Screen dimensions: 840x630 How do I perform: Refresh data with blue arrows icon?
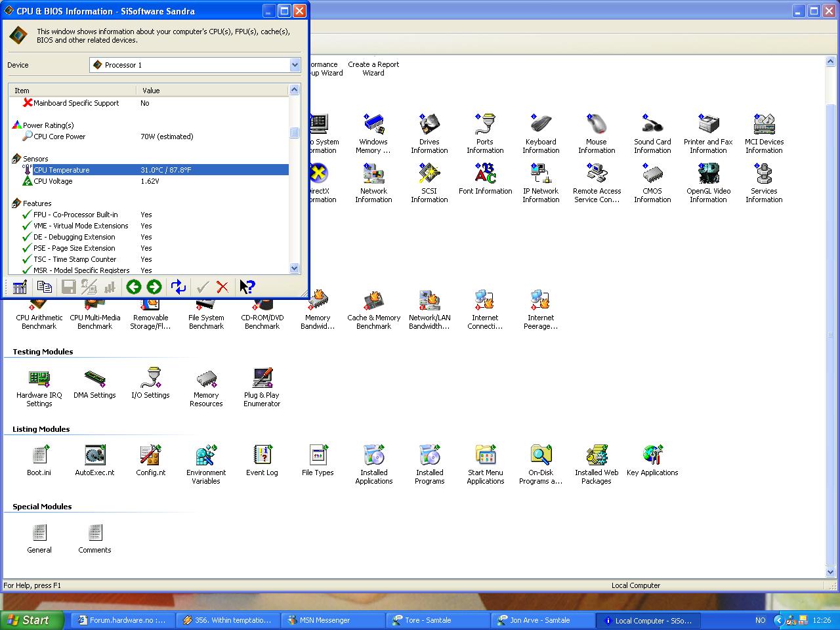pyautogui.click(x=178, y=287)
